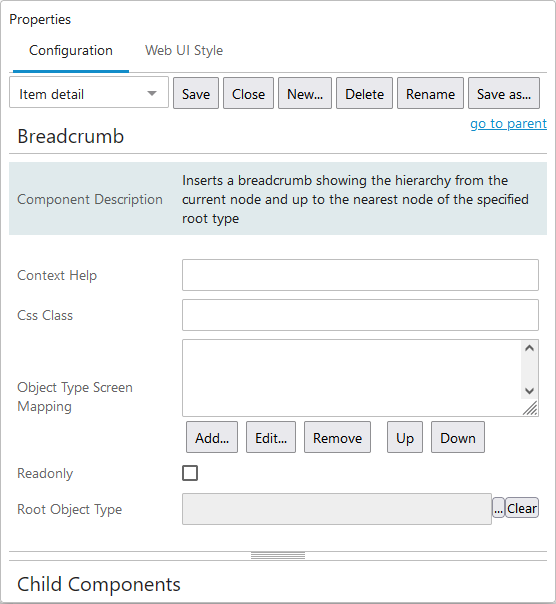Open Root Object Type browse ellipsis button
The height and width of the screenshot is (604, 556).
pos(498,508)
